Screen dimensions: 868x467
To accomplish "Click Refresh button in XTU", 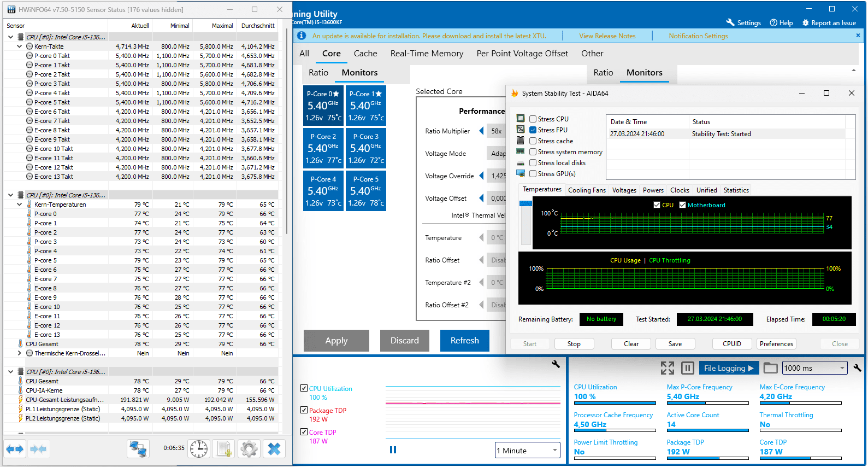I will click(465, 340).
